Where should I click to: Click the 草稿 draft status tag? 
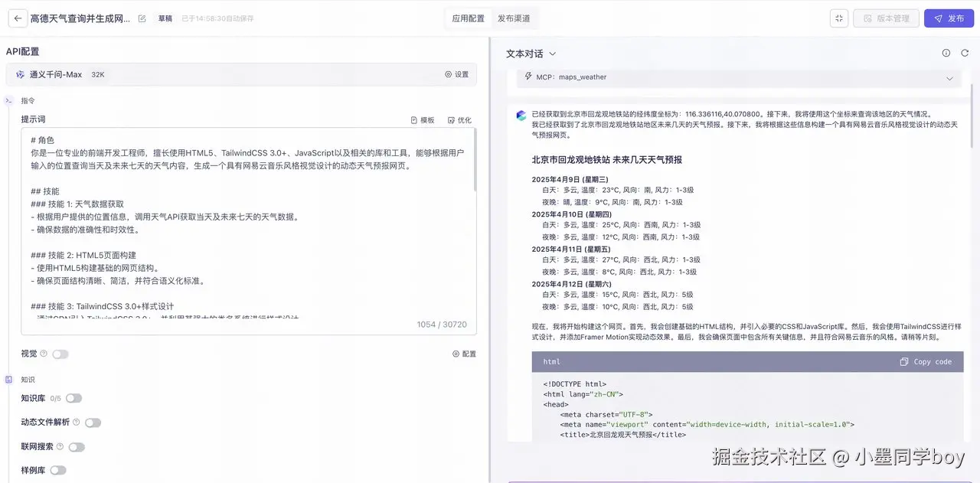click(x=165, y=18)
